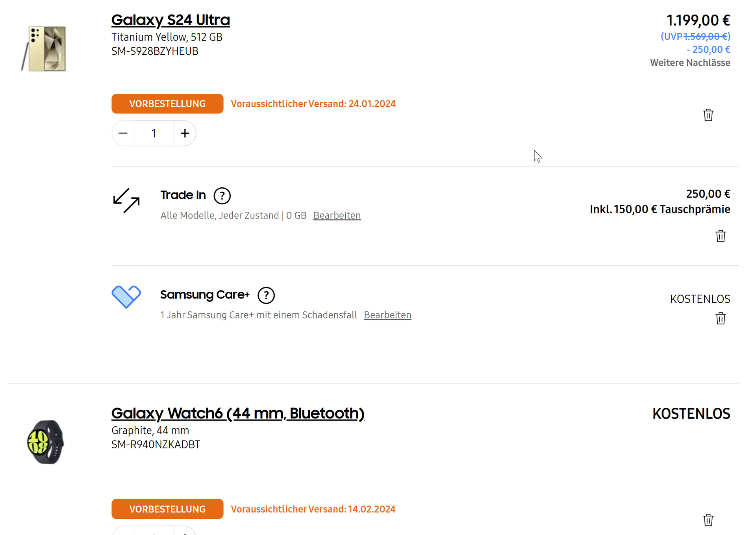
Task: Click the Trade In arrows icon
Action: coord(126,201)
